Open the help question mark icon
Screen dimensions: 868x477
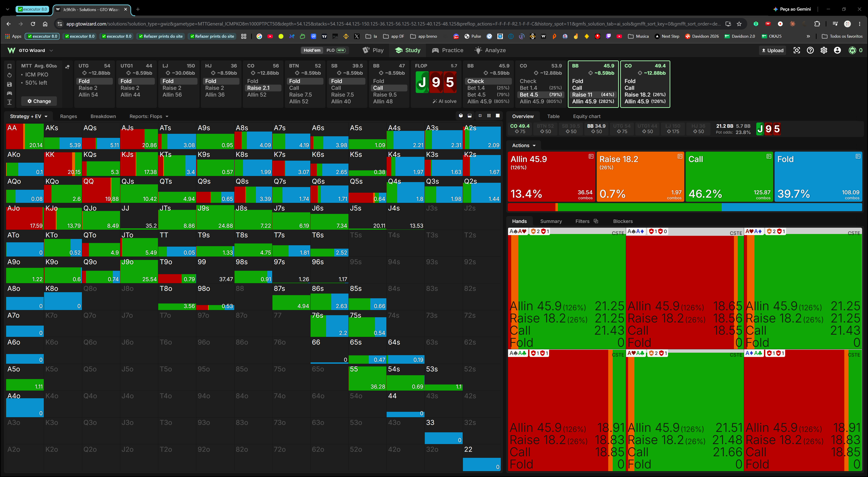point(810,50)
